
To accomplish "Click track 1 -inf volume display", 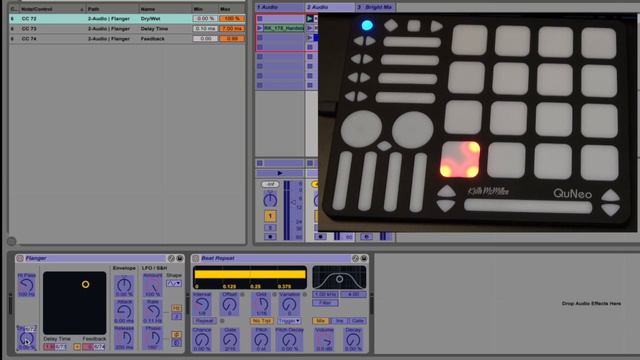I will [x=270, y=184].
